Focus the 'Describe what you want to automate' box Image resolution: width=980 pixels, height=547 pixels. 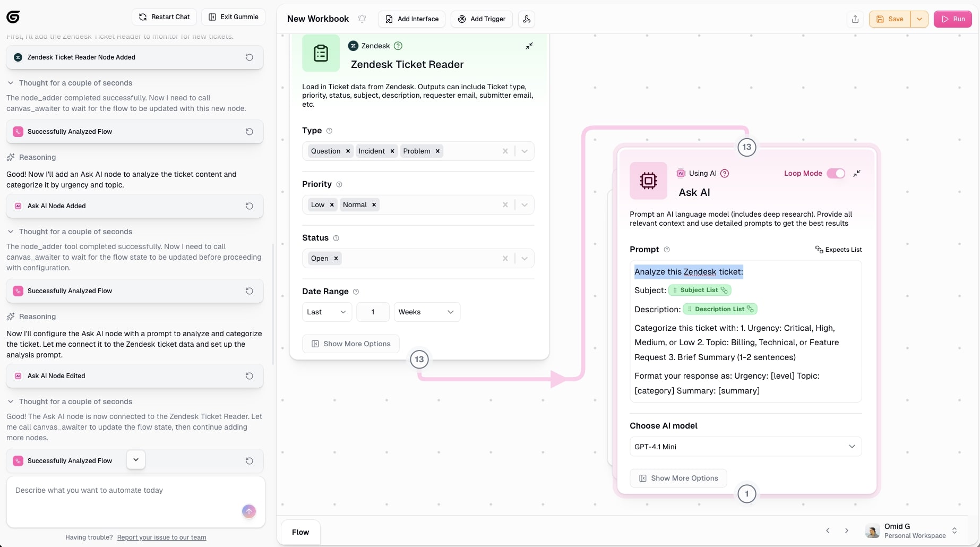[135, 502]
